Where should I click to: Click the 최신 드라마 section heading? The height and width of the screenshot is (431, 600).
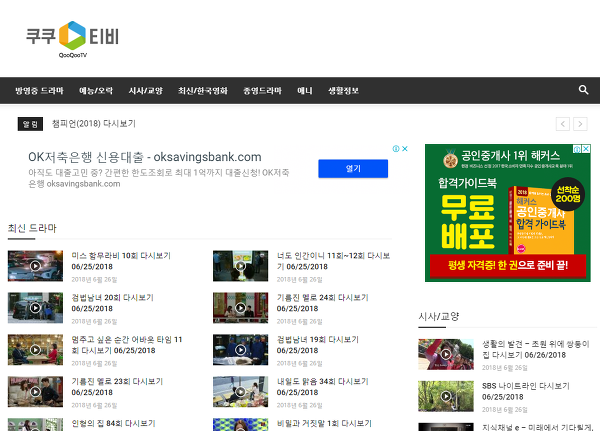point(32,228)
